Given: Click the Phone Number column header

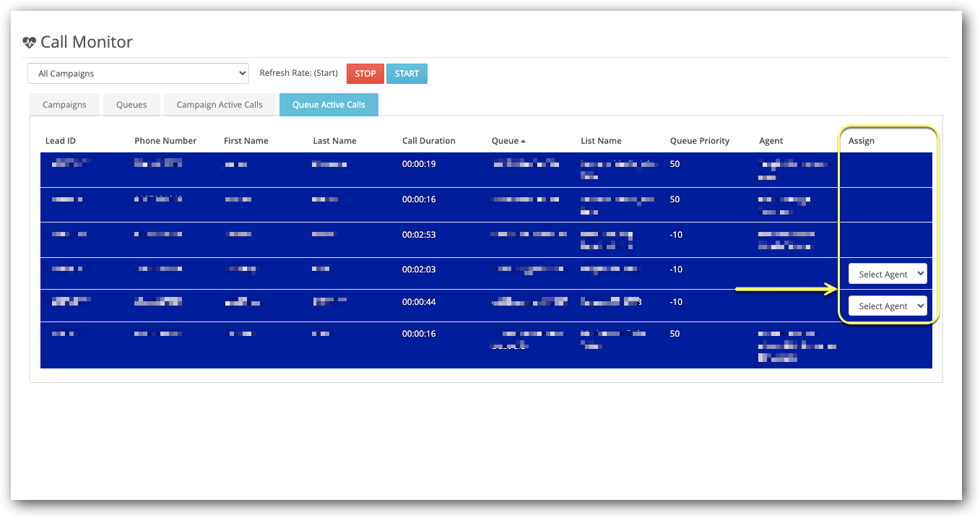Looking at the screenshot, I should [165, 140].
